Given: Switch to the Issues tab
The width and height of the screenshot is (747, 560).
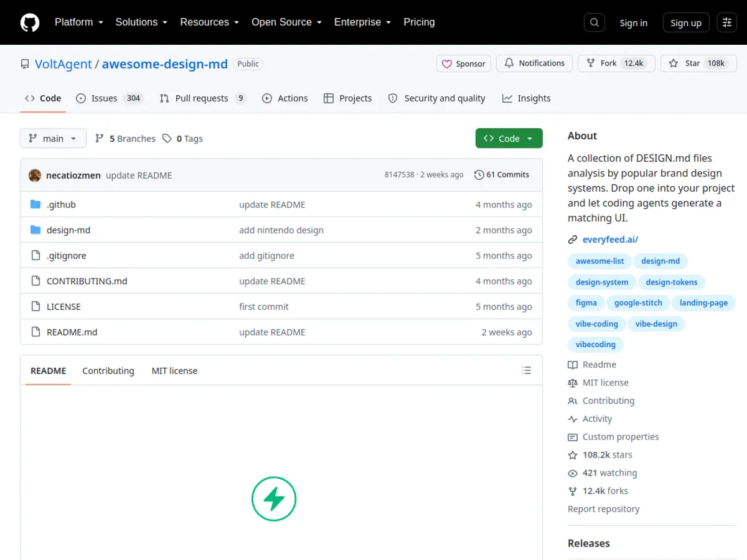Looking at the screenshot, I should 110,98.
